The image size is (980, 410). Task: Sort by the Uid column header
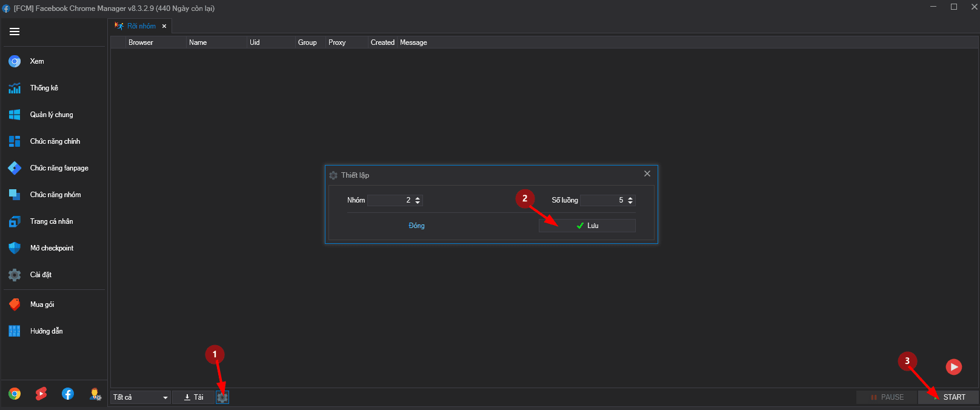(272, 42)
